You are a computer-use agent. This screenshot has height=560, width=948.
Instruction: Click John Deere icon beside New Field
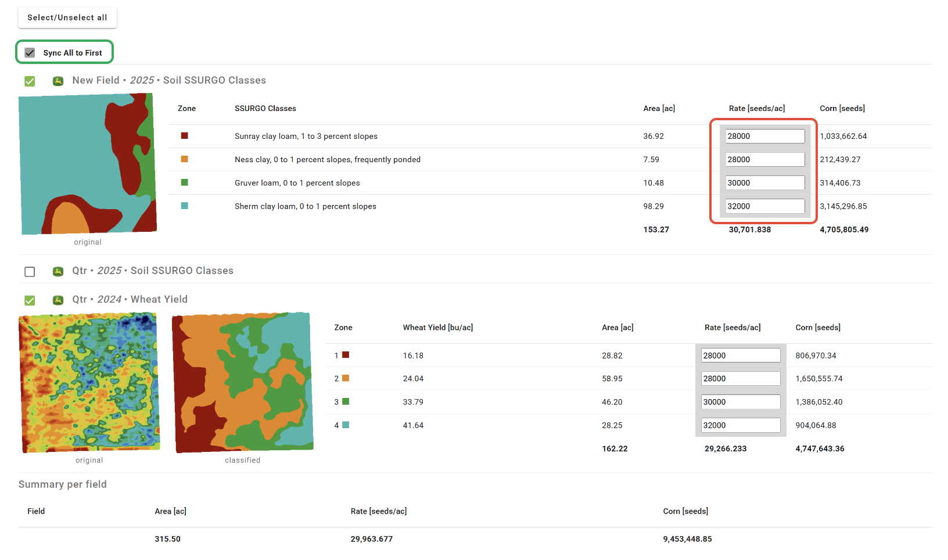pyautogui.click(x=58, y=81)
